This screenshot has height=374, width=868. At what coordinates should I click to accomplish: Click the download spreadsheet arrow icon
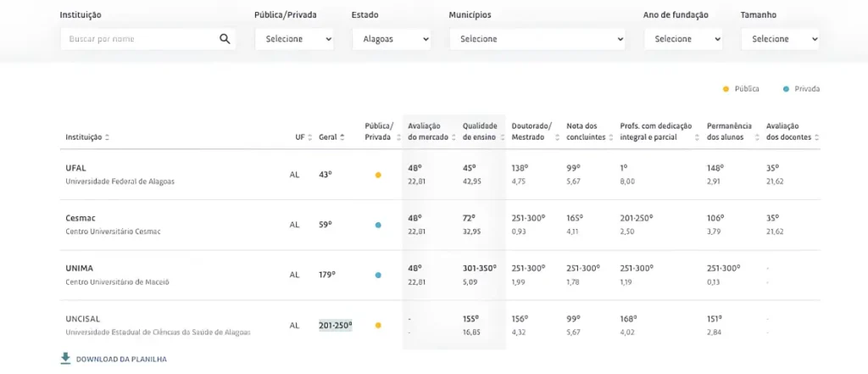click(65, 359)
